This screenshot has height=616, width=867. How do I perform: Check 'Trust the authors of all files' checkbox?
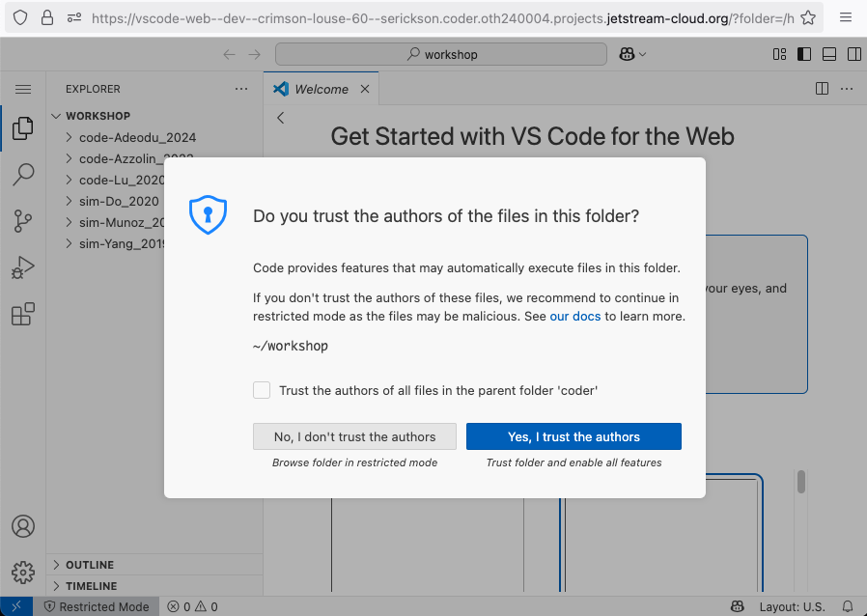[x=262, y=390]
